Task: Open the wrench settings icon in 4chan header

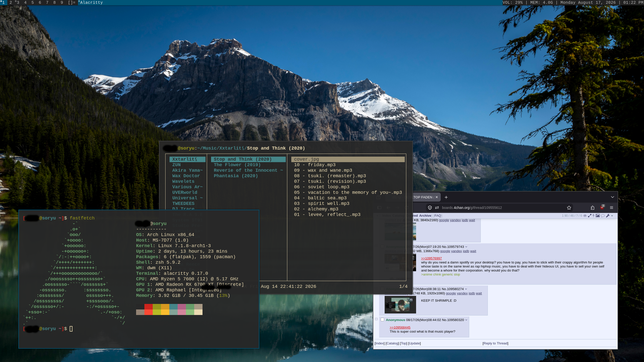Action: [608, 216]
